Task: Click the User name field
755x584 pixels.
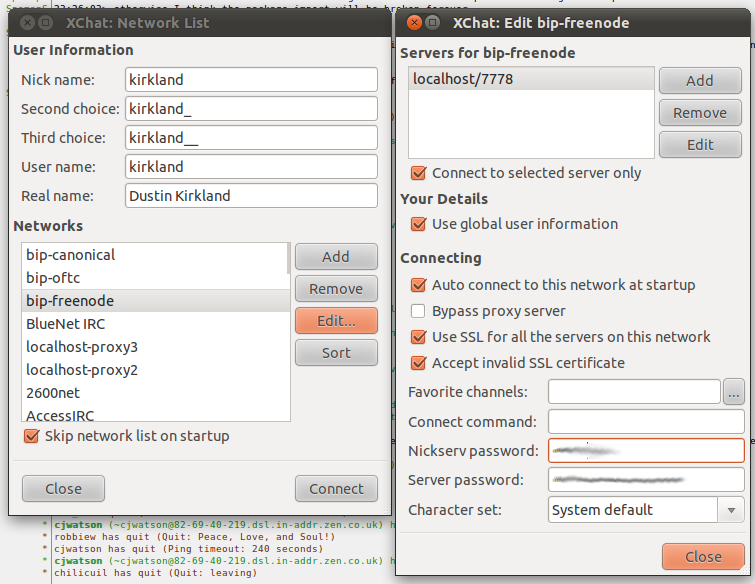Action: (x=251, y=167)
